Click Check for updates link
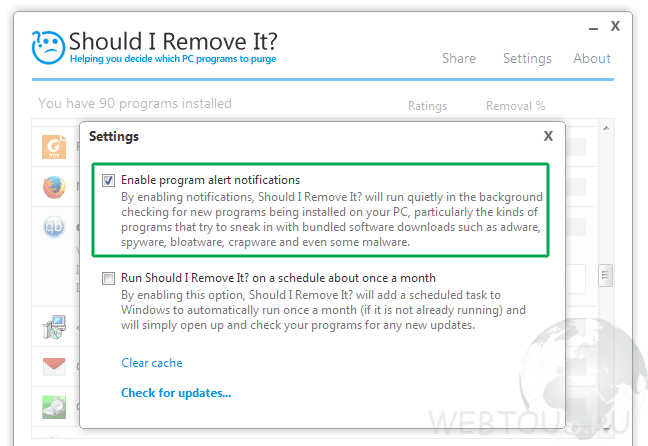Screen dimensions: 648x446 coord(176,393)
